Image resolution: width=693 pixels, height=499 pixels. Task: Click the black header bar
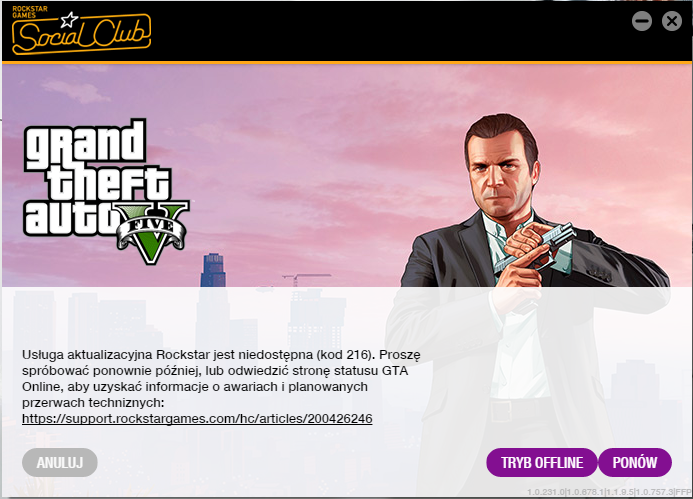tap(346, 31)
